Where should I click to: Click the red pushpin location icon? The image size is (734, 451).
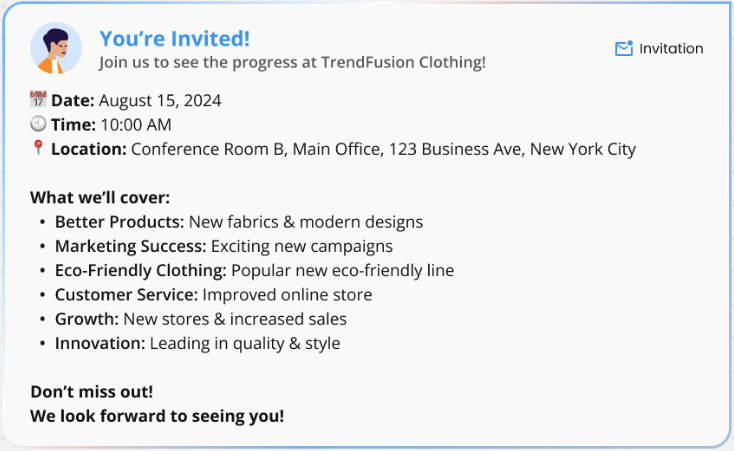[38, 148]
